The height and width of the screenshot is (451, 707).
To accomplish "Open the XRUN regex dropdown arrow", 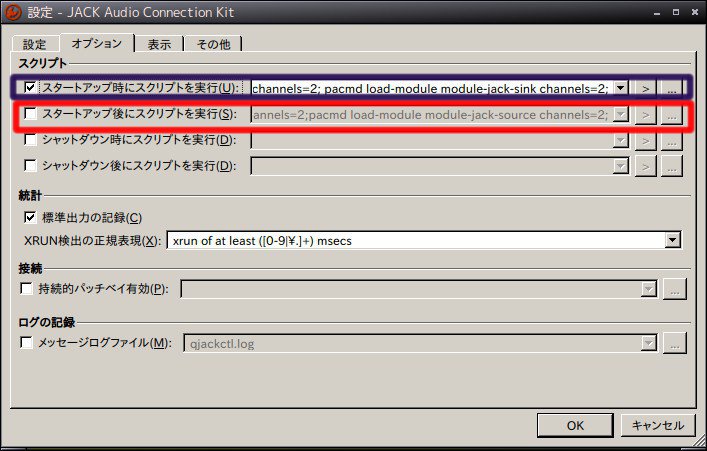I will (672, 240).
